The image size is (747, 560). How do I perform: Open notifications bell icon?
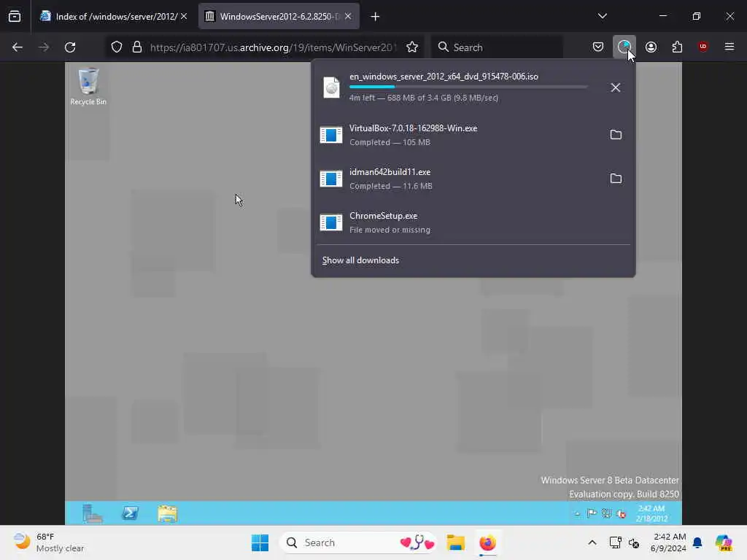click(x=697, y=542)
